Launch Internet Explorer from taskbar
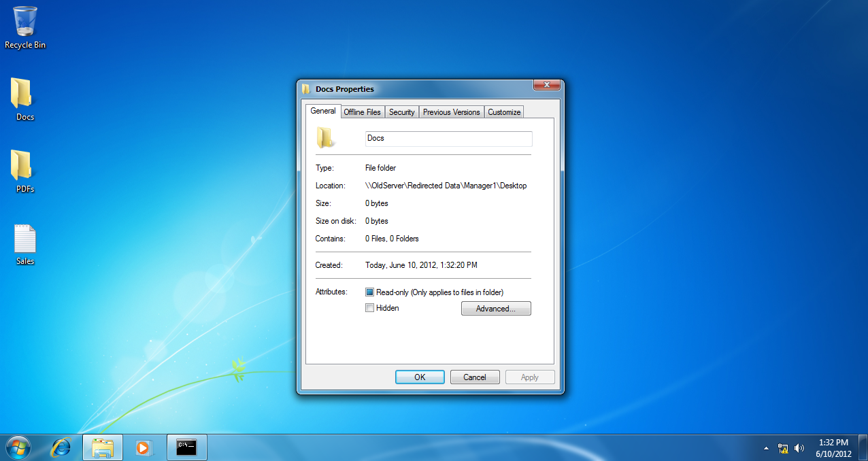Screen dimensions: 868x461 (x=60, y=447)
